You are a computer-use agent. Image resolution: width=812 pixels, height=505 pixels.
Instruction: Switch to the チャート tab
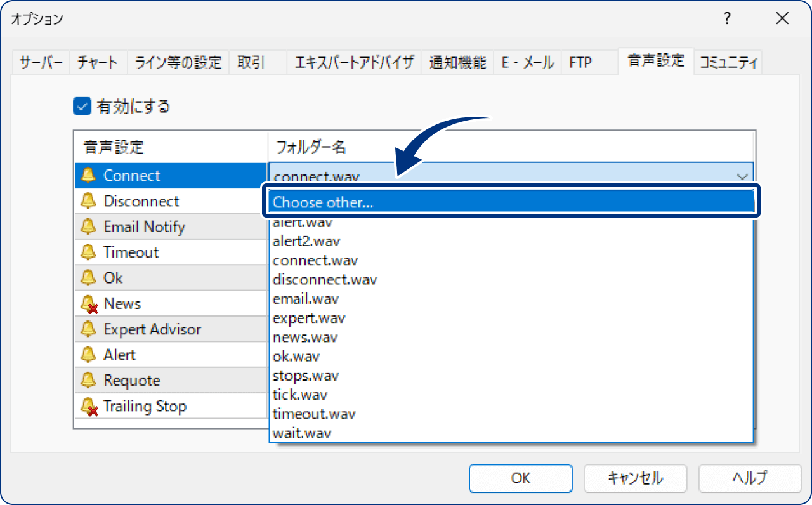coord(98,62)
